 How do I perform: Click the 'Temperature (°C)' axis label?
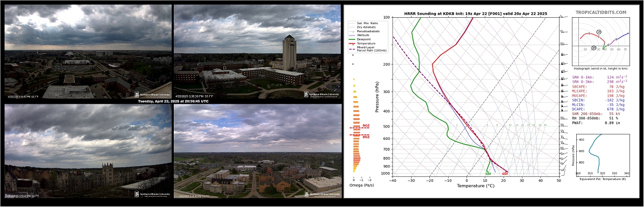pyautogui.click(x=476, y=185)
